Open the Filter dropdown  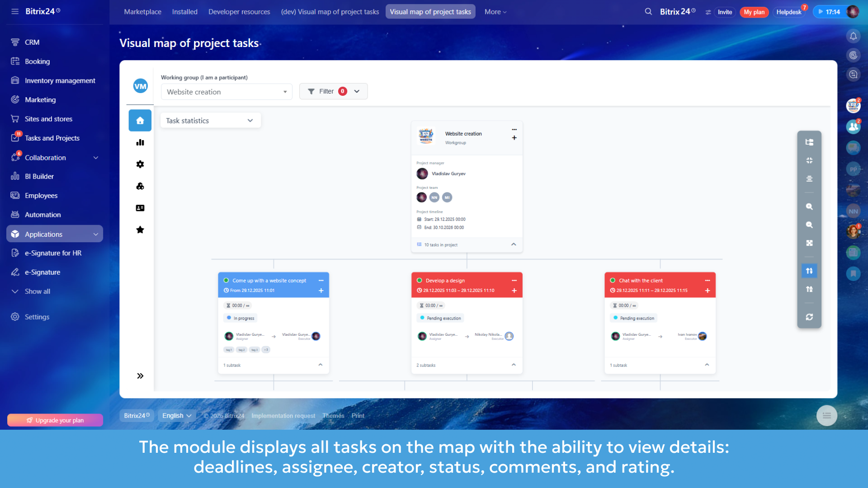[333, 91]
